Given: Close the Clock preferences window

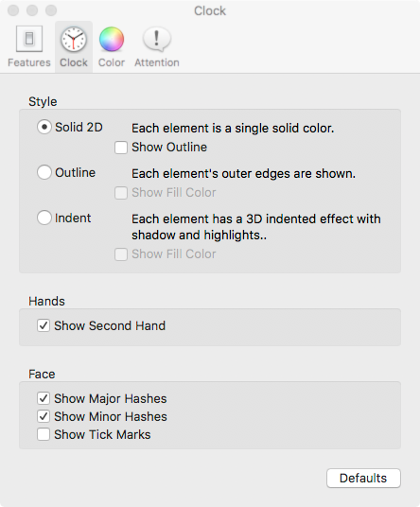Looking at the screenshot, I should 13,10.
